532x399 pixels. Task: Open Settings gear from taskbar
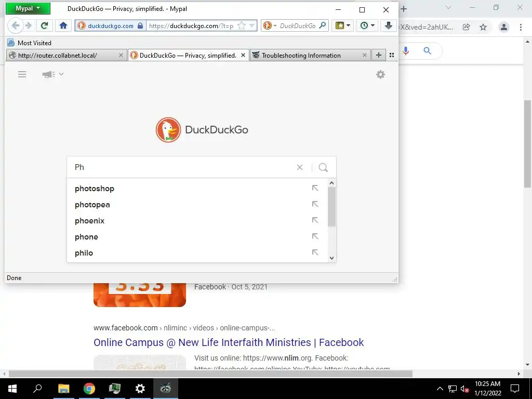tap(140, 389)
